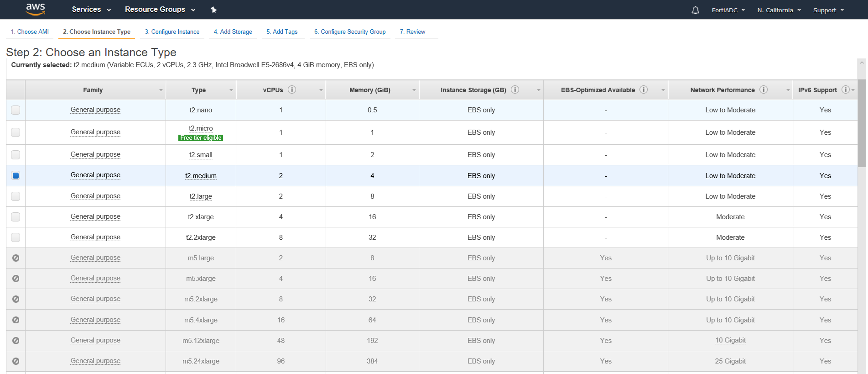Image resolution: width=868 pixels, height=374 pixels.
Task: Go to step 4 Add Storage tab
Action: [x=233, y=32]
